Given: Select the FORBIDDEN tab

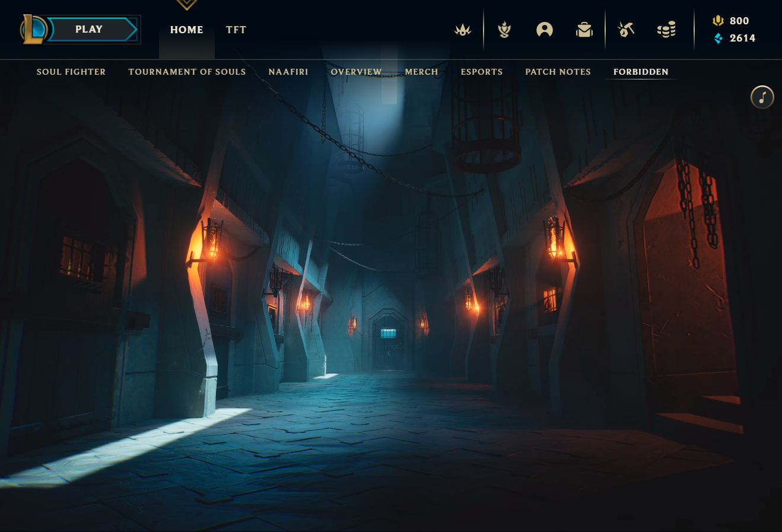Looking at the screenshot, I should point(641,72).
